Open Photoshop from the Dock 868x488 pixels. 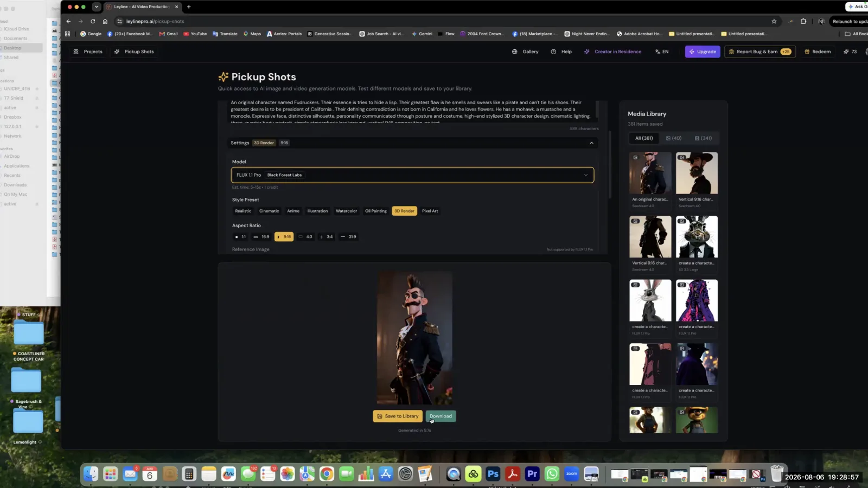click(493, 474)
